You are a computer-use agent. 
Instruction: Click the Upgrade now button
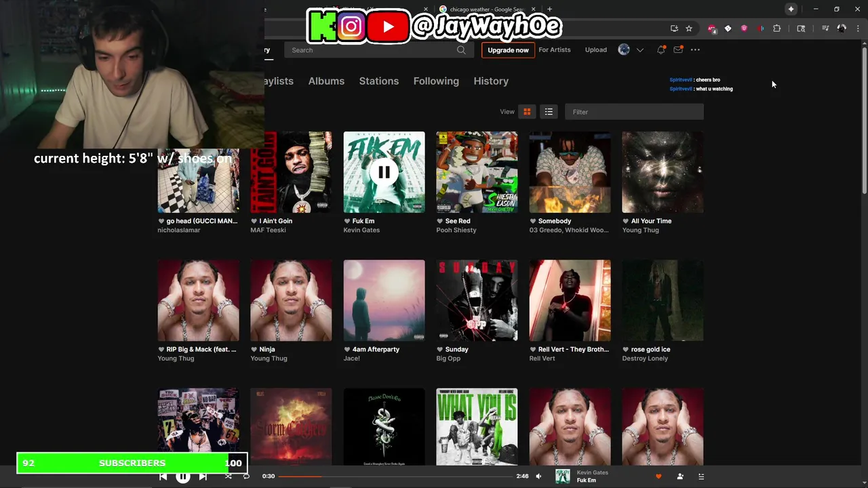[508, 50]
